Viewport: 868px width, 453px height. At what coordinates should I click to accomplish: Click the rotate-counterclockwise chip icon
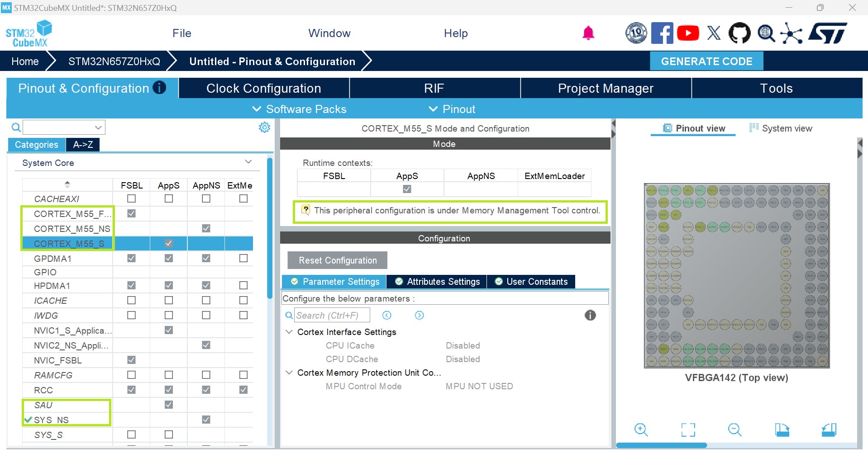[829, 429]
